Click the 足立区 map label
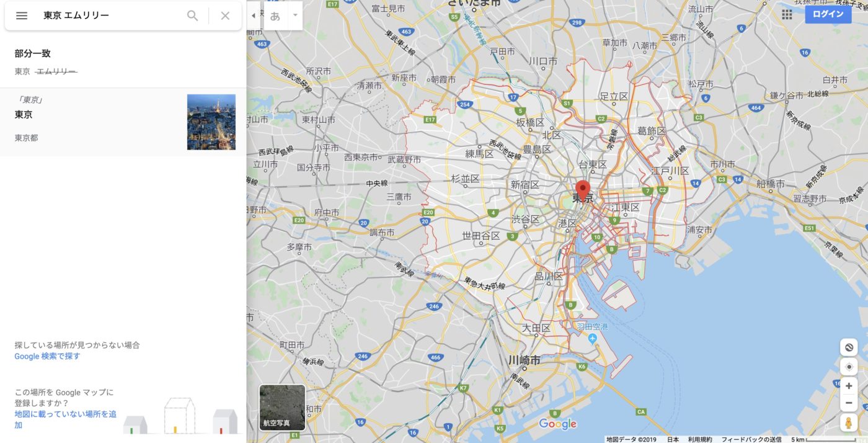This screenshot has width=868, height=443. pyautogui.click(x=614, y=96)
